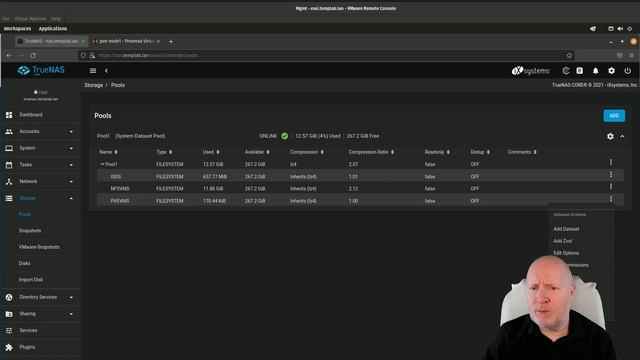Image resolution: width=640 pixels, height=360 pixels.
Task: Open the top bar settings gear
Action: click(x=611, y=71)
